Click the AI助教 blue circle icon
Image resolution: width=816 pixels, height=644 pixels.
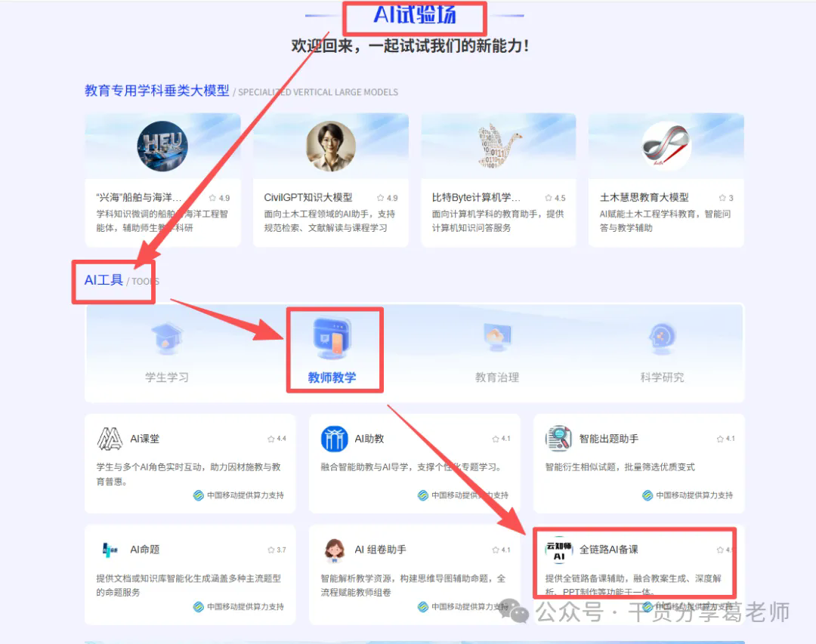coord(334,439)
